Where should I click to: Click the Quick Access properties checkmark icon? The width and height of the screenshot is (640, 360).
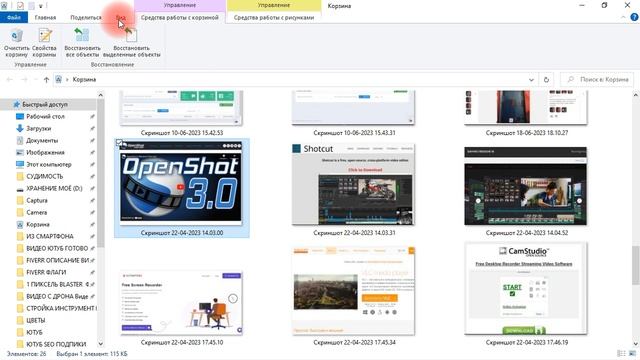20,6
